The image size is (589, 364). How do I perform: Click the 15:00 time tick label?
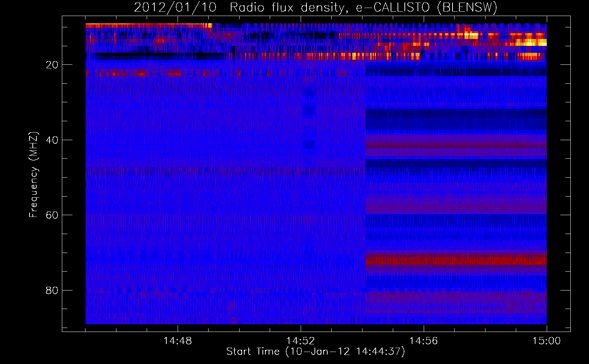[x=546, y=341]
